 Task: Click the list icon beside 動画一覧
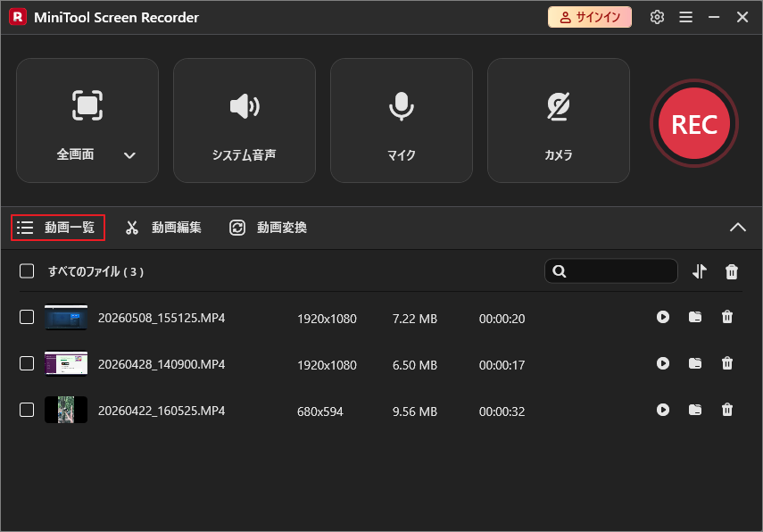[x=25, y=228]
